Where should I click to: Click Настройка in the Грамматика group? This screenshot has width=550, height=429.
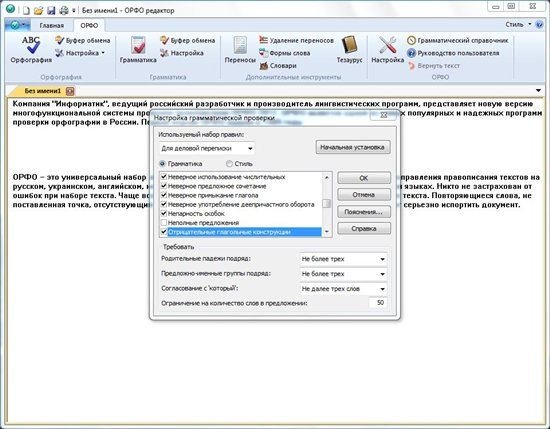coord(182,53)
